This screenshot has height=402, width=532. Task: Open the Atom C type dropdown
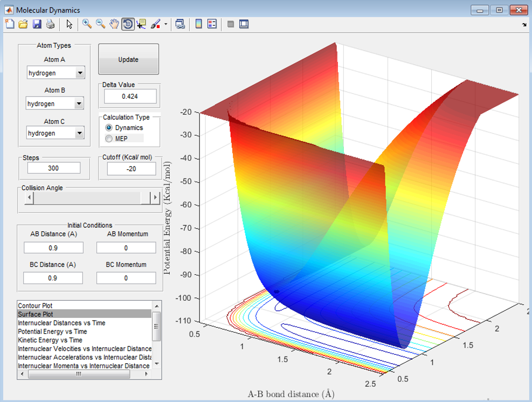[55, 133]
